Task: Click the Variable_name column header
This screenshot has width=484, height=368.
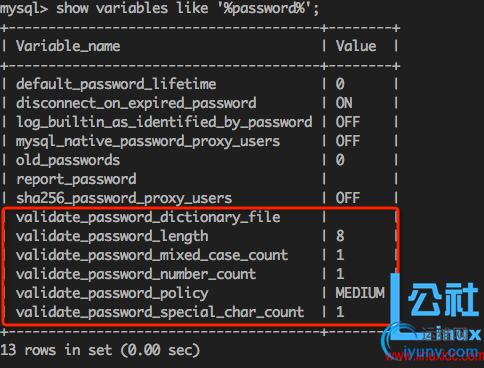Action: click(68, 46)
